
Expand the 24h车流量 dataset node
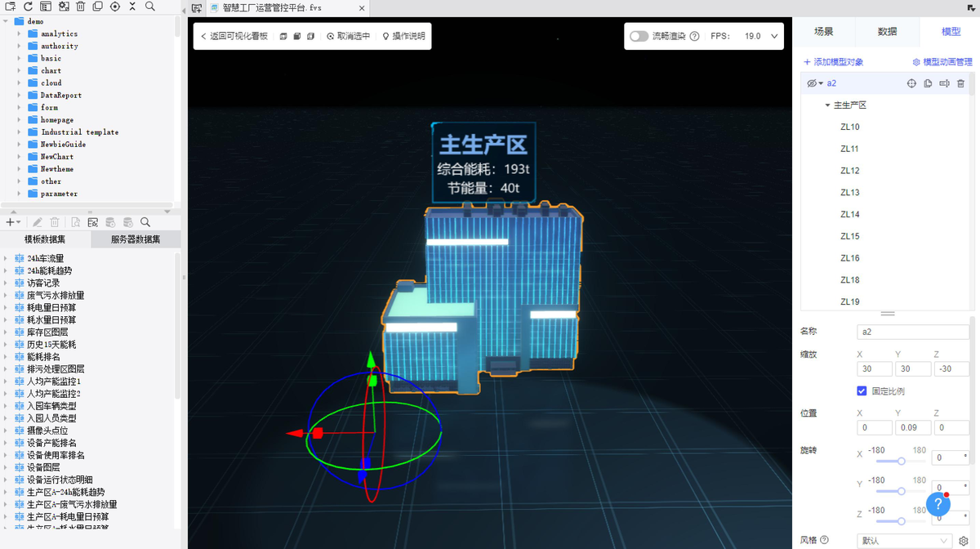point(7,258)
